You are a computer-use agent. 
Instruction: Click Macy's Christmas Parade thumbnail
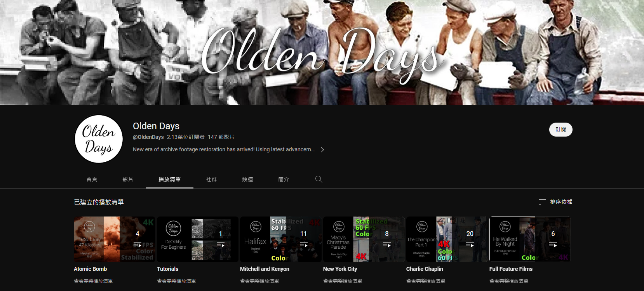(364, 239)
